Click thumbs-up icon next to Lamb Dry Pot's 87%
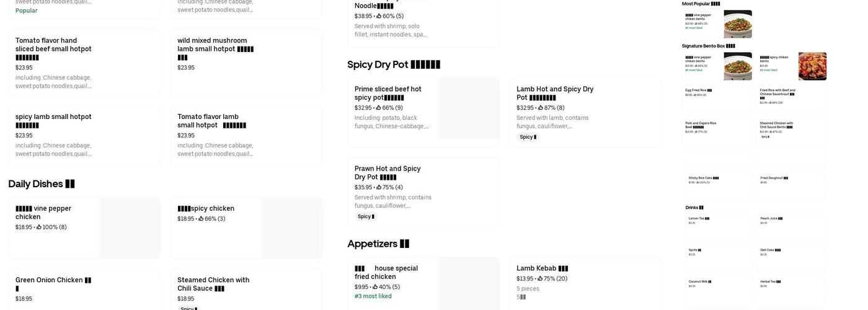The height and width of the screenshot is (310, 868). [x=541, y=108]
